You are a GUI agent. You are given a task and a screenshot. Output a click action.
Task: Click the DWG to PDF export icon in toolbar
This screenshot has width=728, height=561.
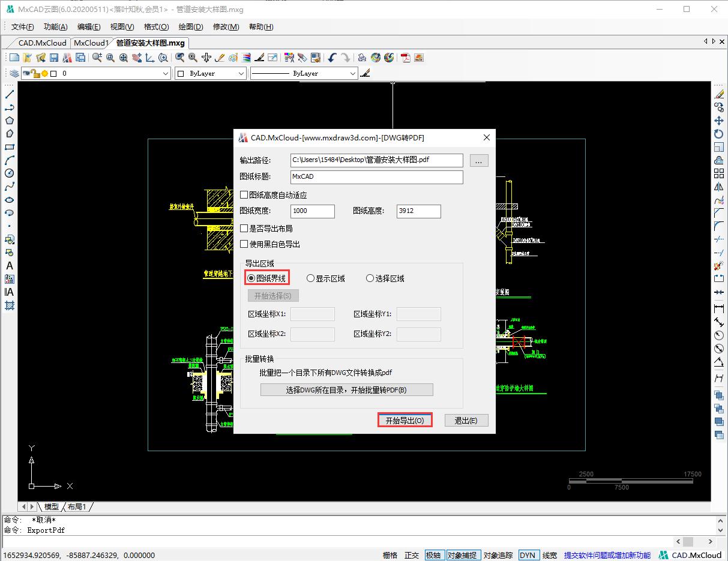406,58
